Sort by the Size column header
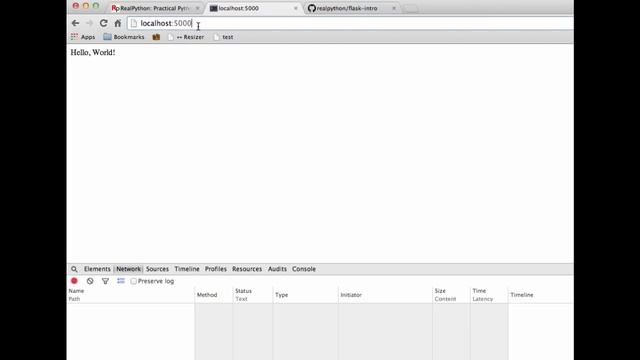 451,295
